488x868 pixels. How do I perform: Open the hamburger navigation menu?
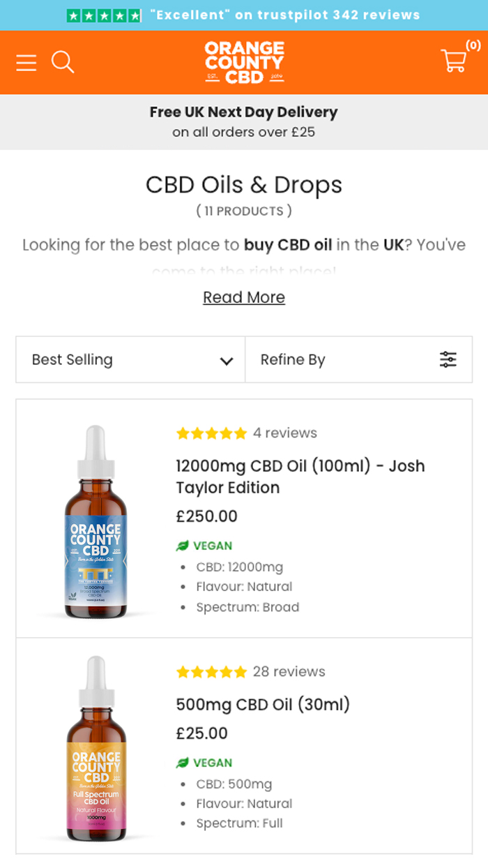tap(26, 63)
